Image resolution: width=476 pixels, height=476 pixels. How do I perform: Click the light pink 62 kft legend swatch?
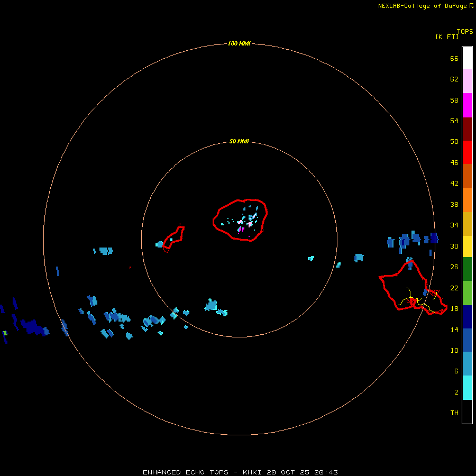coord(467,81)
